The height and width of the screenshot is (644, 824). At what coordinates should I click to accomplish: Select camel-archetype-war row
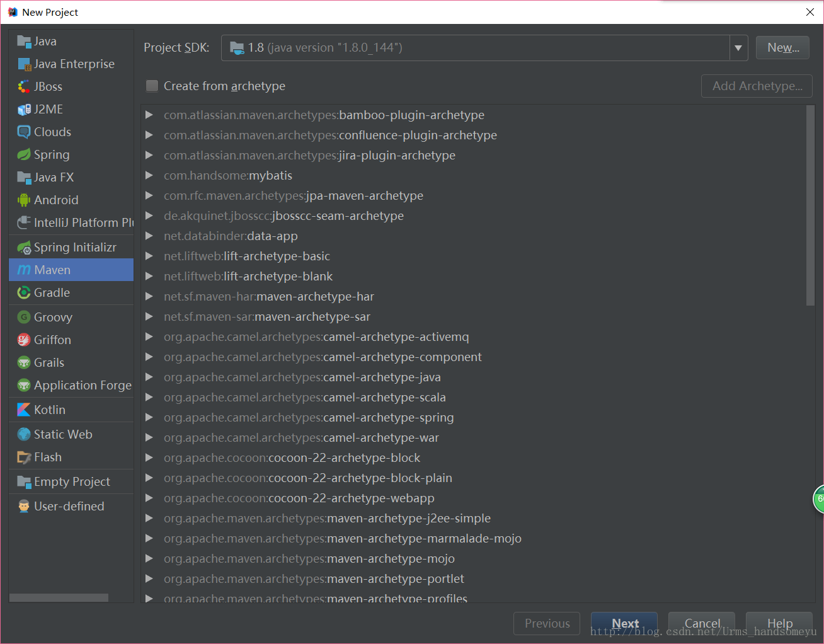coord(474,438)
